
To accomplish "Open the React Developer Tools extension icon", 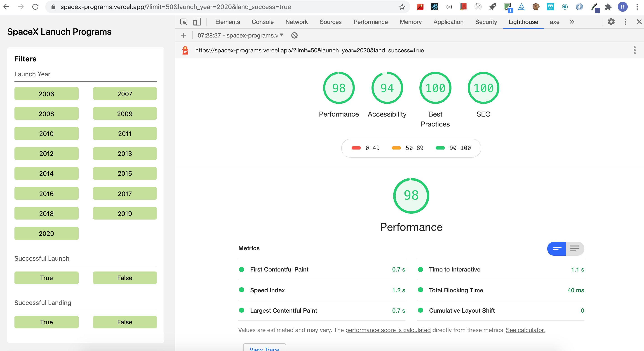I will pyautogui.click(x=435, y=7).
